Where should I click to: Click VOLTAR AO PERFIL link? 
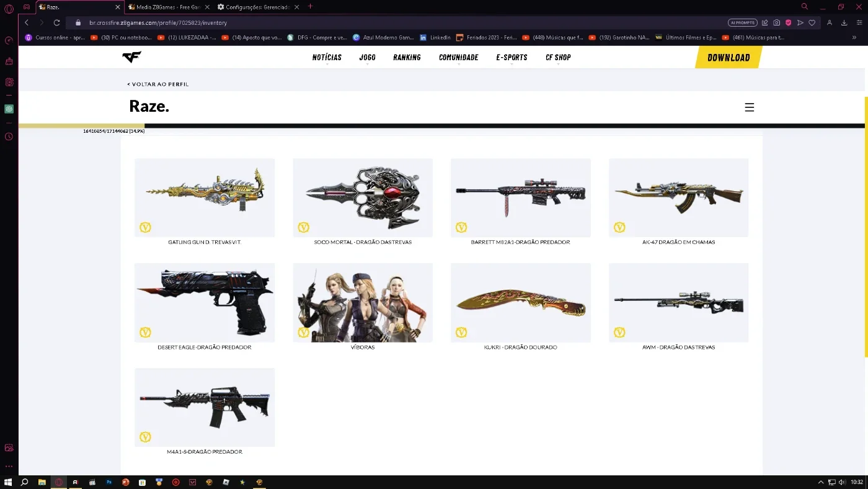158,84
